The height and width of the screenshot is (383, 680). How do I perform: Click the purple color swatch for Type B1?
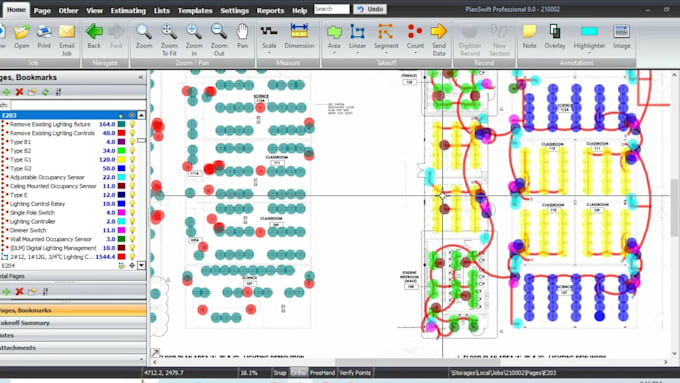(x=121, y=142)
